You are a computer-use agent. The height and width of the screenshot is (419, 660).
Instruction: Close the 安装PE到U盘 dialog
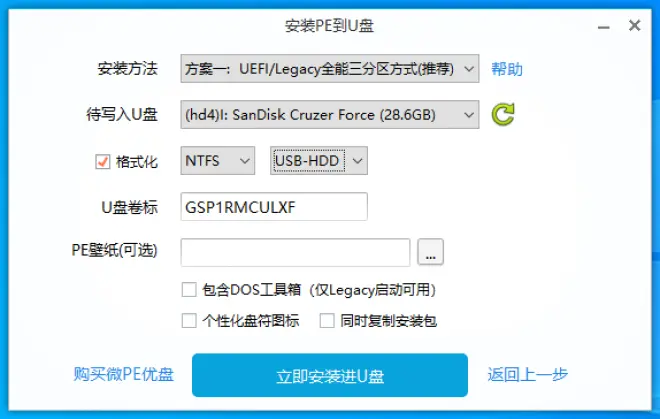[x=634, y=26]
